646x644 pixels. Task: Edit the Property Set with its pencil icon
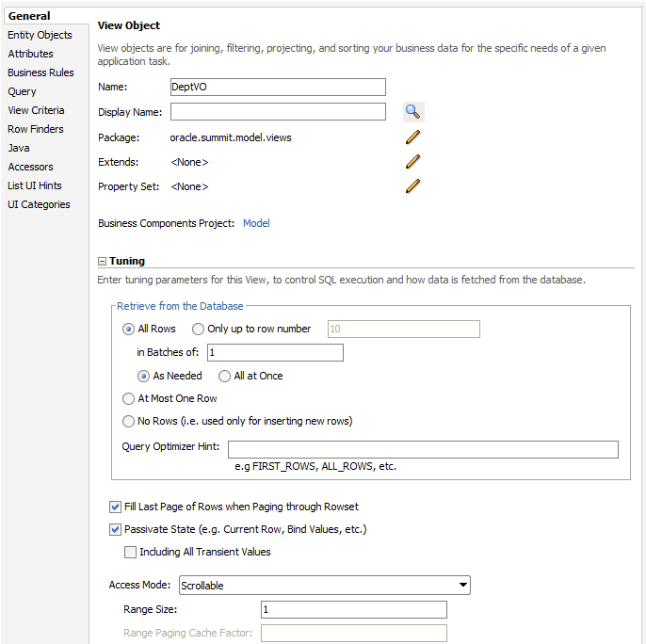pyautogui.click(x=412, y=186)
